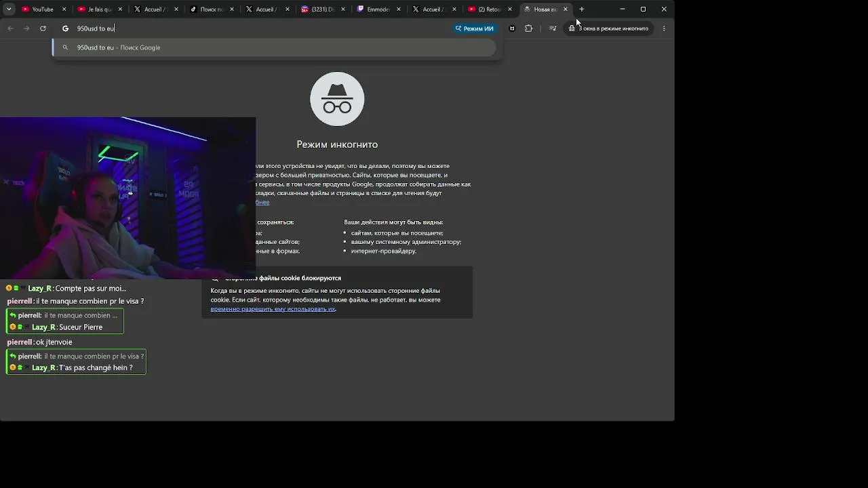Click the chat reply "T'as pas changé hein ?"
Screen dimensions: 868x488
point(96,368)
